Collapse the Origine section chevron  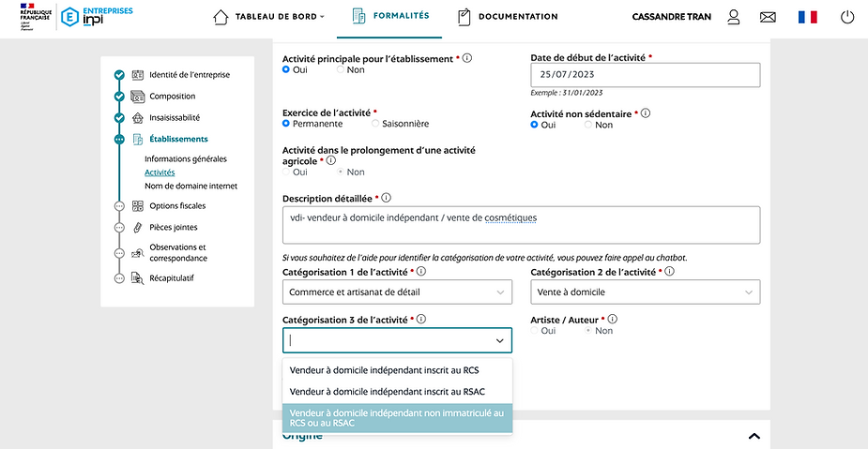coord(753,436)
